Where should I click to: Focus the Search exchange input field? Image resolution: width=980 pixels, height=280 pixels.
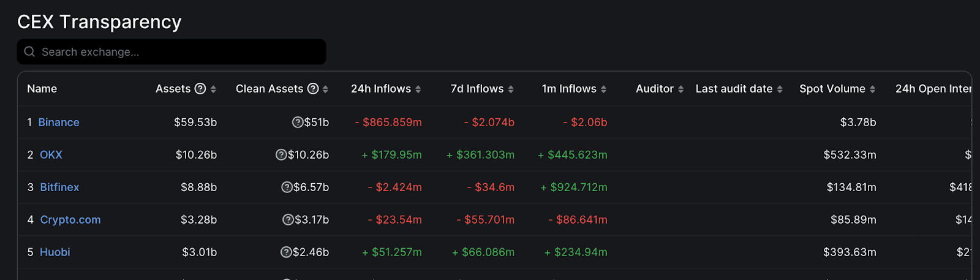[x=171, y=51]
